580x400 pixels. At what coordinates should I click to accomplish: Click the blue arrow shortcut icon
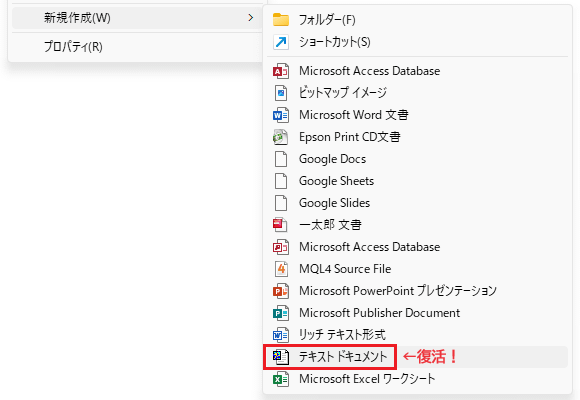(281, 42)
